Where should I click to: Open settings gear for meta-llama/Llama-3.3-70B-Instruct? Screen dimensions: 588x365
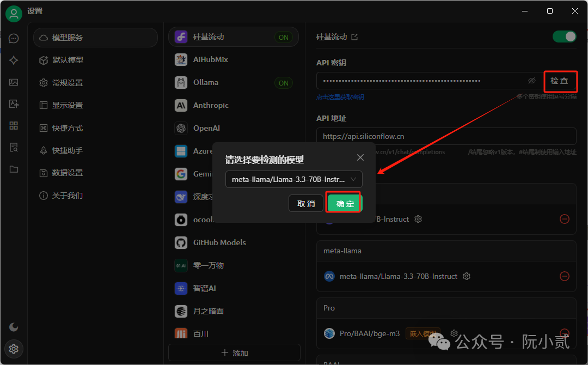coord(467,276)
